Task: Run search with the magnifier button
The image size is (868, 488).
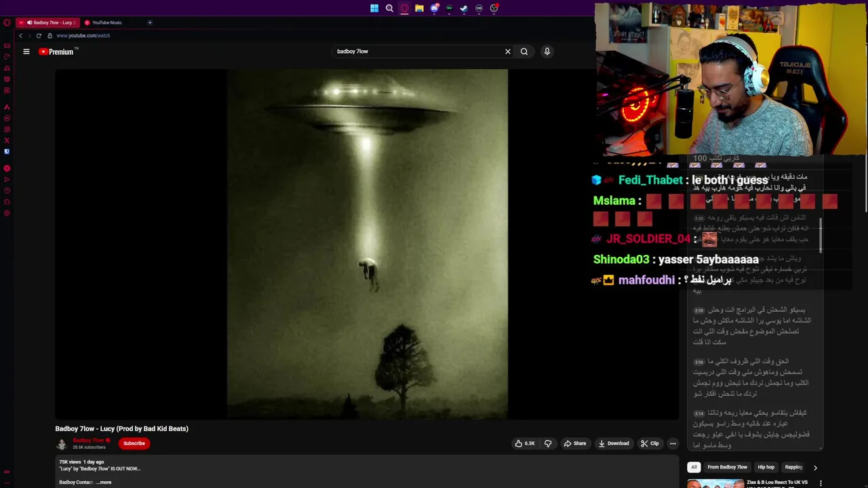Action: [x=524, y=52]
